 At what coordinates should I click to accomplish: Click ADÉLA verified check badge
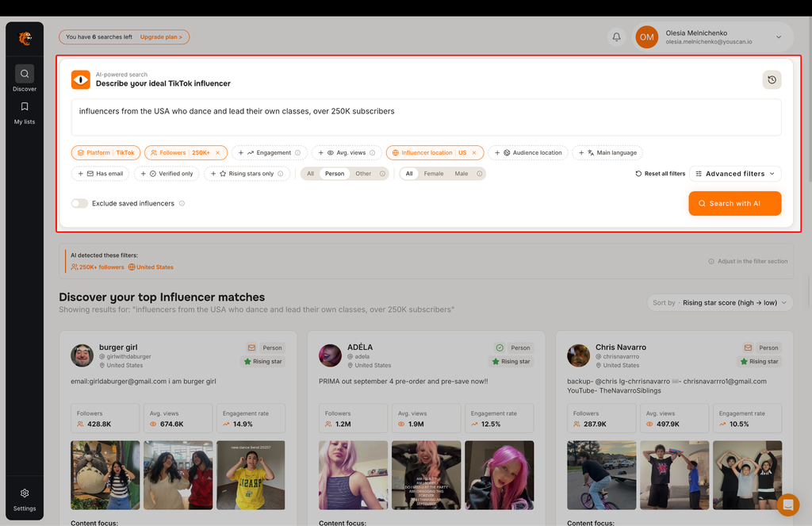coord(500,347)
